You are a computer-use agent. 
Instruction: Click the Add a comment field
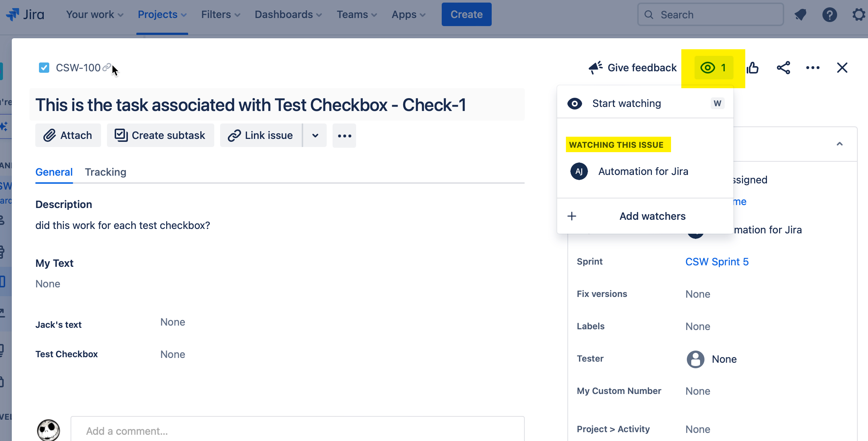pyautogui.click(x=297, y=431)
